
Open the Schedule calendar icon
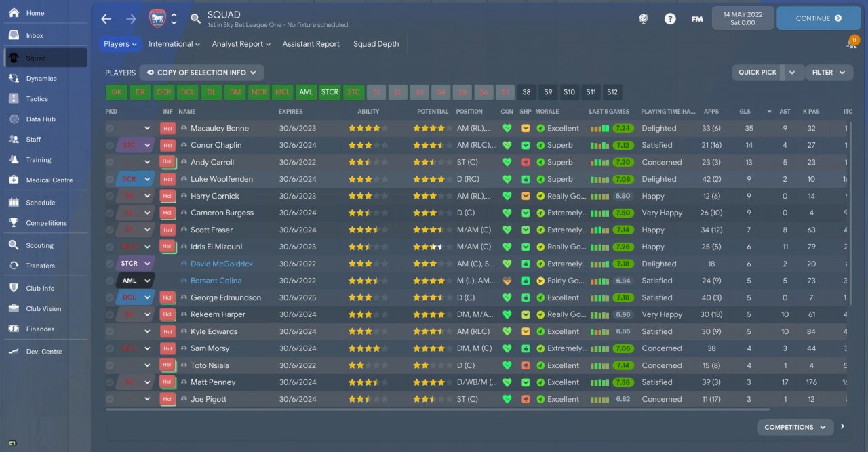pos(14,203)
